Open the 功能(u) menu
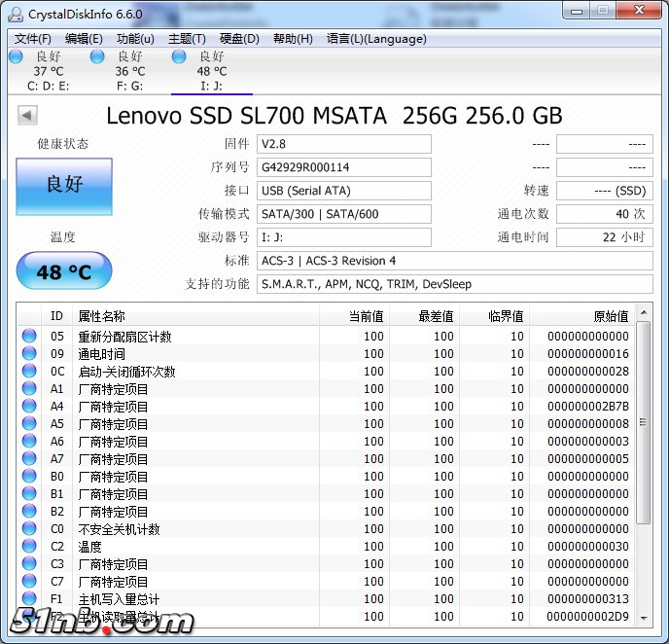 pos(135,39)
